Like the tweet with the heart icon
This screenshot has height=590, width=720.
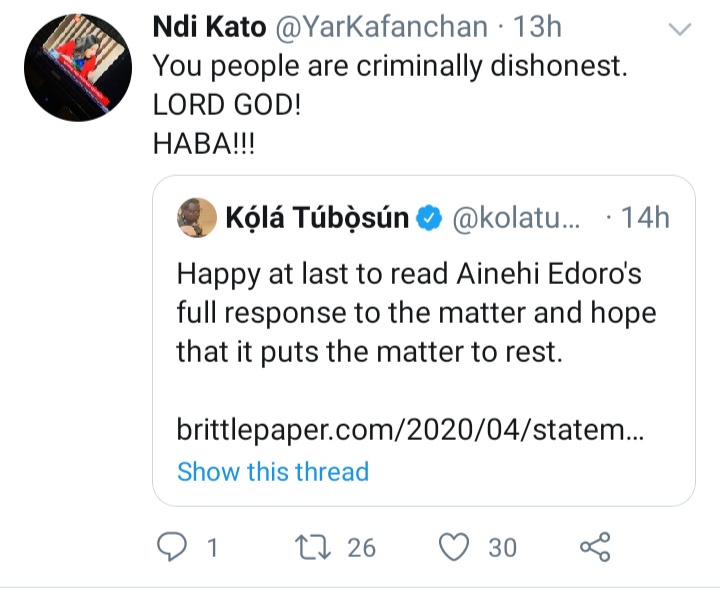click(x=454, y=547)
